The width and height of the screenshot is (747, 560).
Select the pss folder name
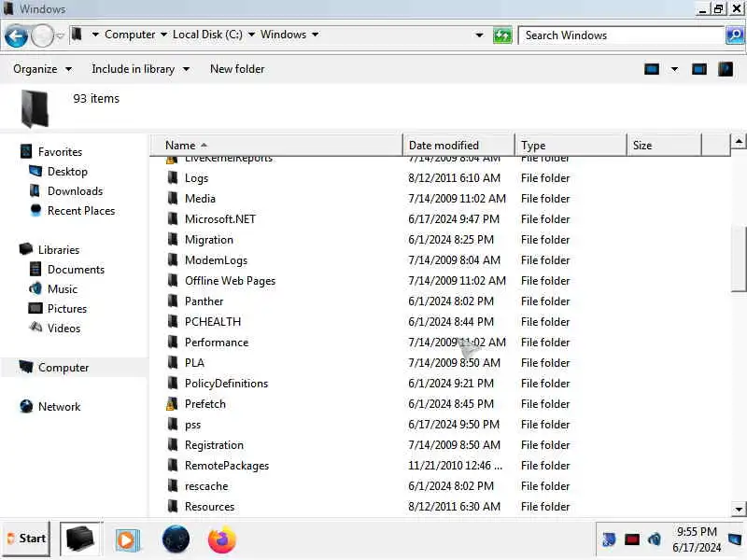pyautogui.click(x=192, y=425)
